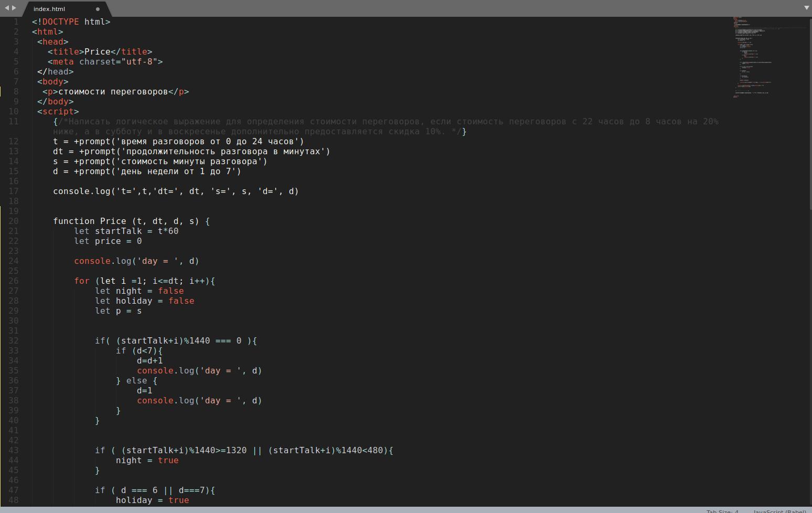
Task: Click the closing </body> tag
Action: (55, 101)
